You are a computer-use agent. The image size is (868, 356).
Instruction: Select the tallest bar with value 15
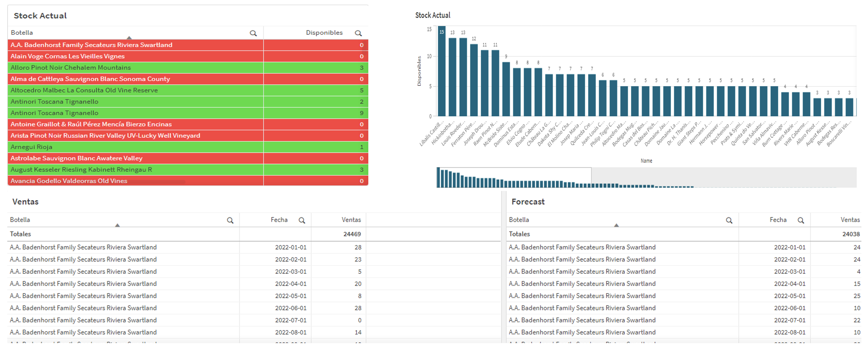[x=441, y=71]
